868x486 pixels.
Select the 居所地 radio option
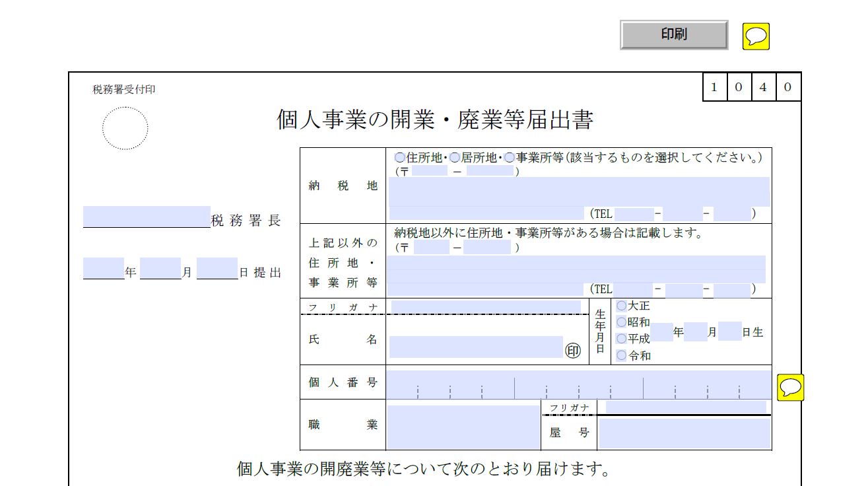point(455,158)
